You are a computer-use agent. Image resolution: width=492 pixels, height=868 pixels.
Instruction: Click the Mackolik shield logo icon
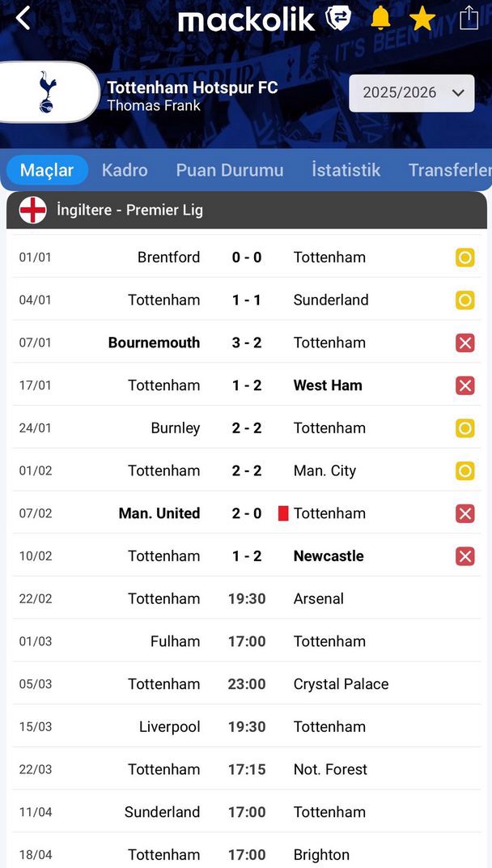(x=338, y=18)
